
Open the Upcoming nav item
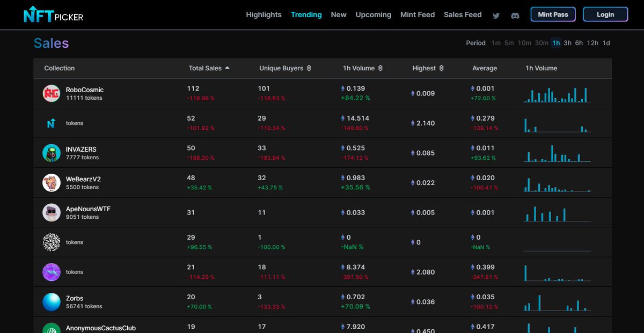click(374, 14)
